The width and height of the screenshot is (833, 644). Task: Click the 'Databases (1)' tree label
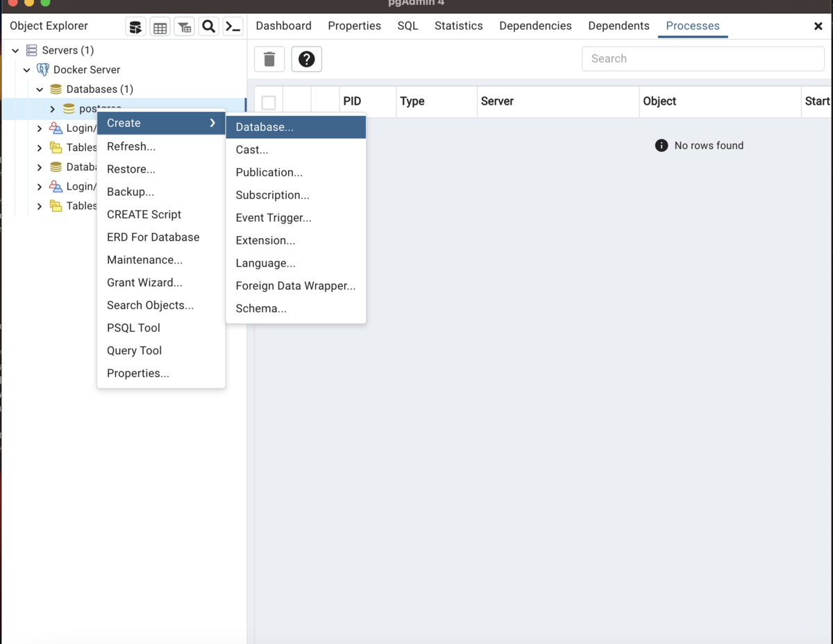coord(100,89)
